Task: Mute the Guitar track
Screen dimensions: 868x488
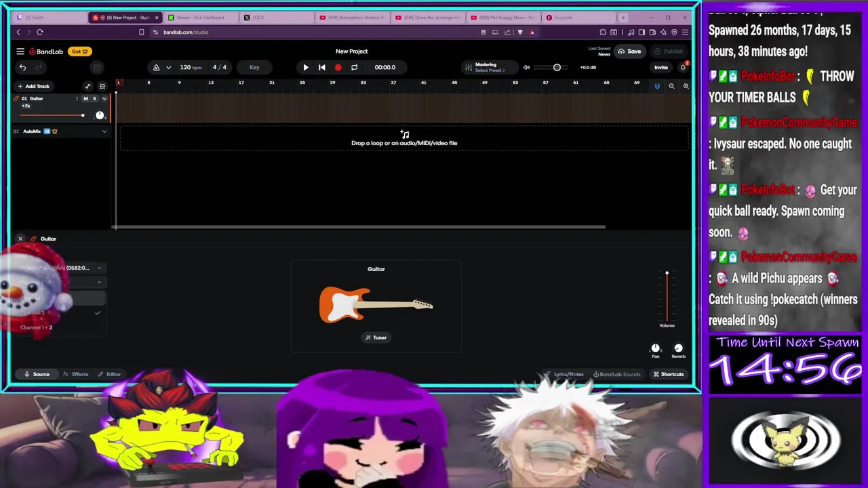Action: (x=85, y=99)
